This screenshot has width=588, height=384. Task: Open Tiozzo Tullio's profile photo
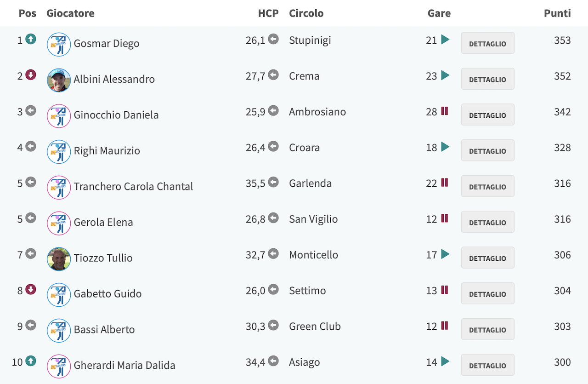[59, 259]
